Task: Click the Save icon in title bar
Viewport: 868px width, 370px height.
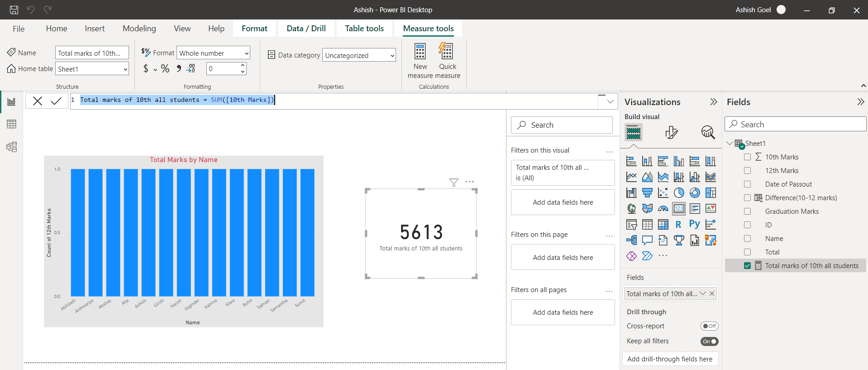Action: [14, 10]
